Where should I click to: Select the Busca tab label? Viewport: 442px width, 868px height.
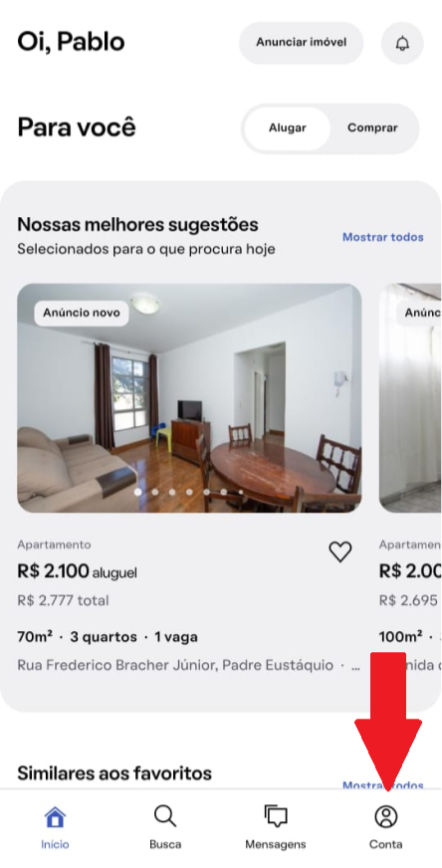(x=165, y=845)
